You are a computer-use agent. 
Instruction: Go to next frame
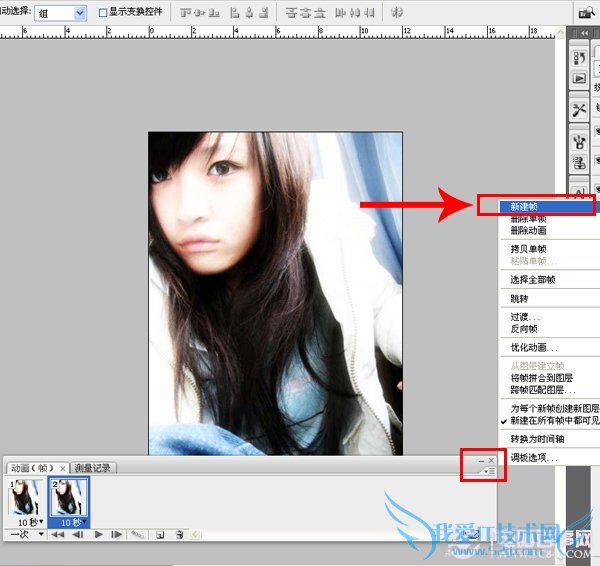(116, 535)
